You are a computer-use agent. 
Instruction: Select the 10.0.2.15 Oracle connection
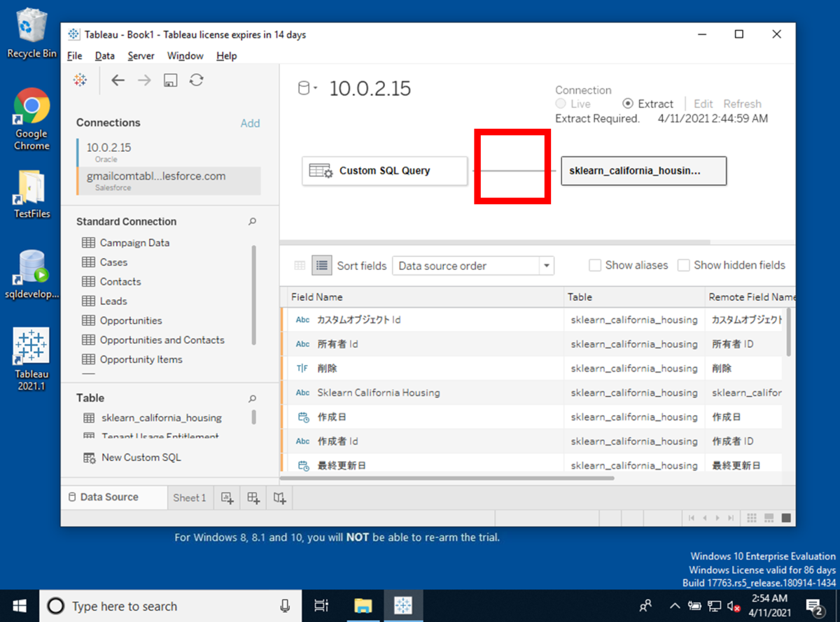pos(168,152)
